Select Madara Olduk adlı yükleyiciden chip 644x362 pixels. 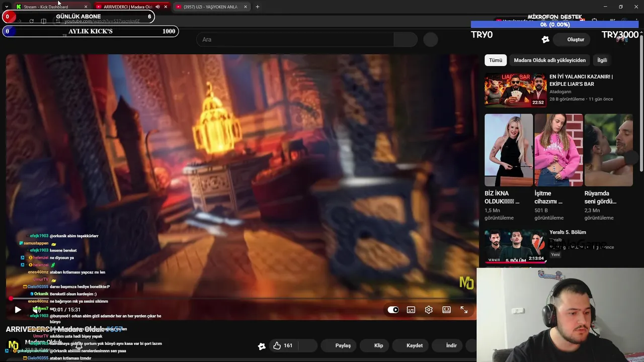click(549, 60)
